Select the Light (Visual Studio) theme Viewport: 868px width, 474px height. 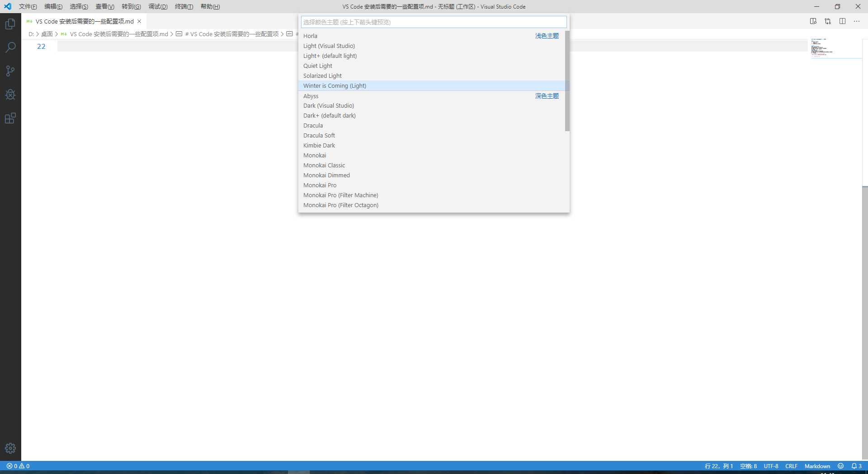(x=432, y=46)
